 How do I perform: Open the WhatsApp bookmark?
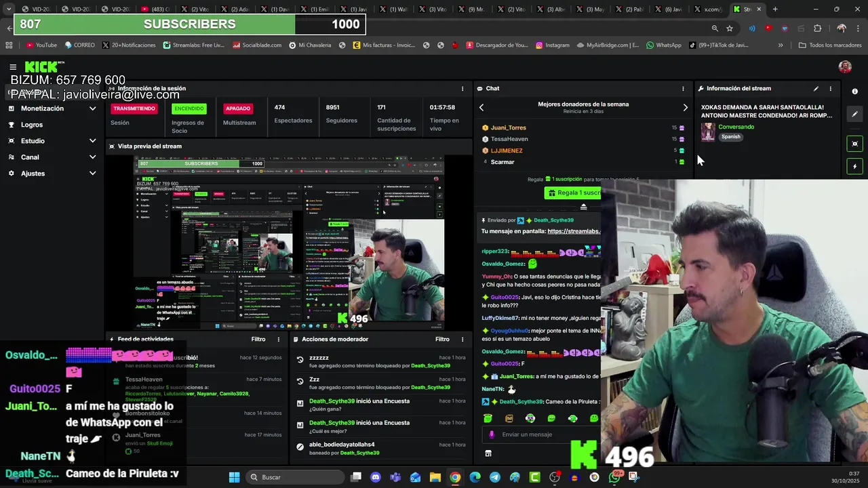[x=664, y=45]
